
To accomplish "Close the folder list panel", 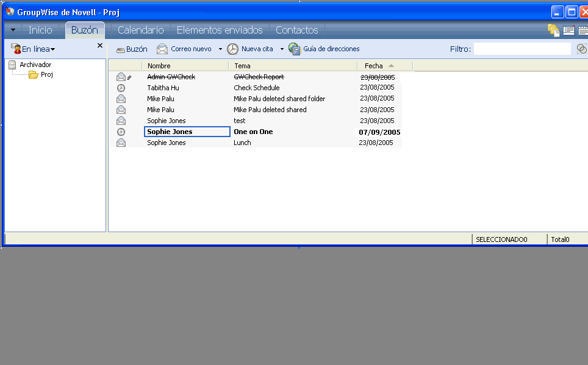I will point(100,45).
